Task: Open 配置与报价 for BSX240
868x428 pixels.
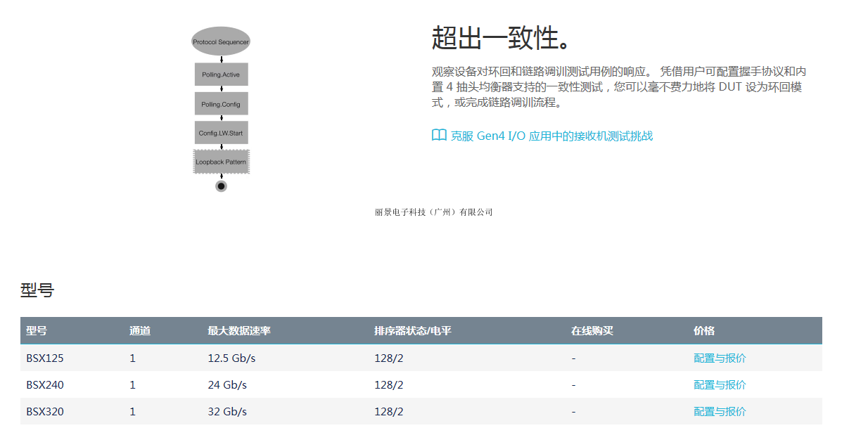Action: point(720,384)
